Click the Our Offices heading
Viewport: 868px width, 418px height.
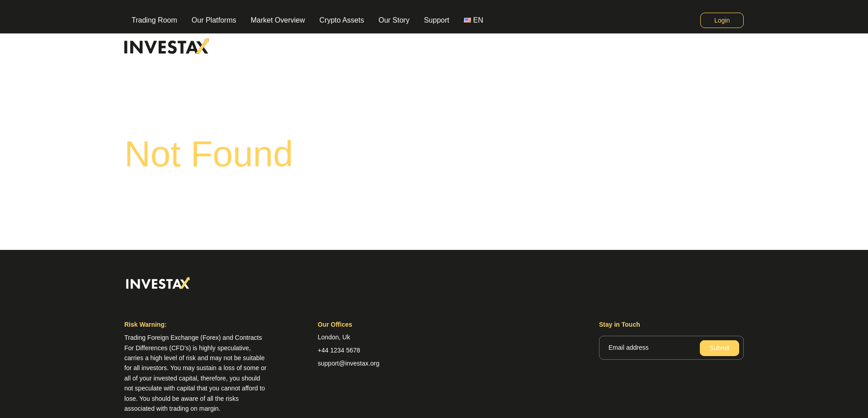[335, 324]
